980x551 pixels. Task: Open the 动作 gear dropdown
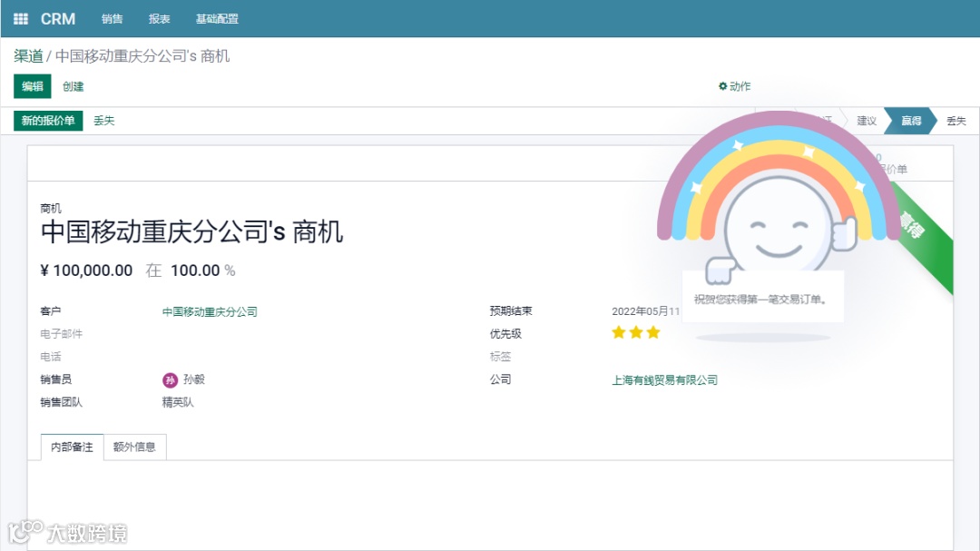[x=734, y=86]
